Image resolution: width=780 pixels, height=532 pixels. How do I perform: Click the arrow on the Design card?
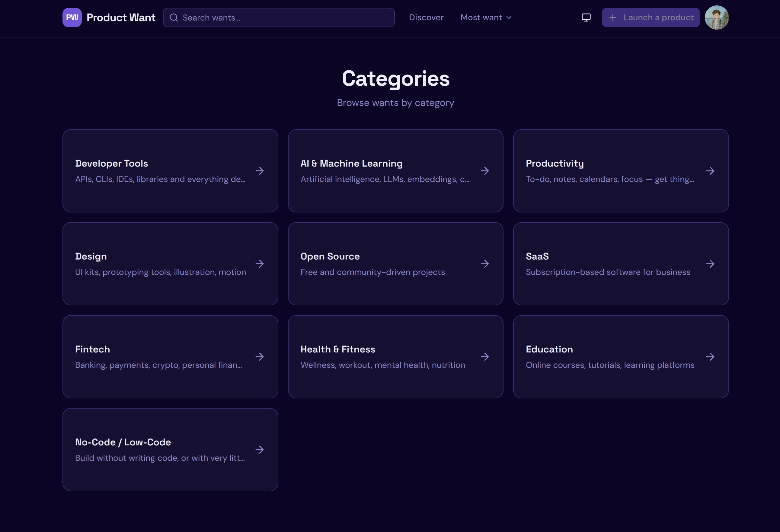tap(259, 264)
